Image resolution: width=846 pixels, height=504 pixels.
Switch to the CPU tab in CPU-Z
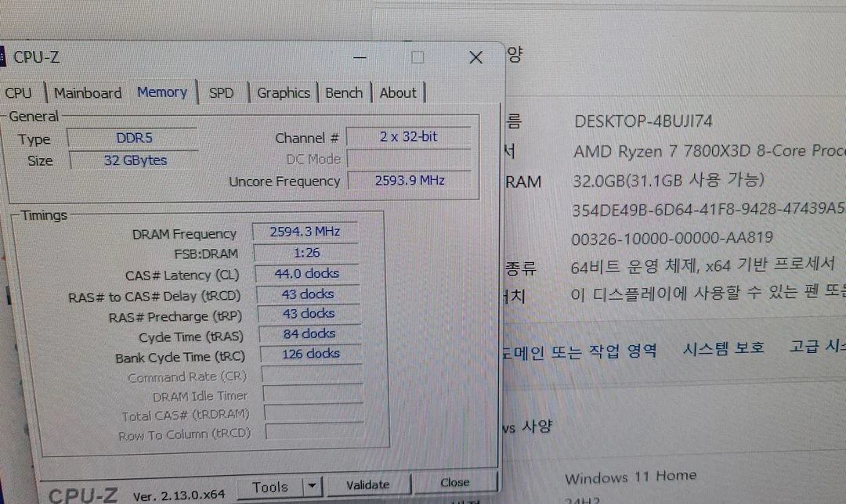[x=18, y=93]
